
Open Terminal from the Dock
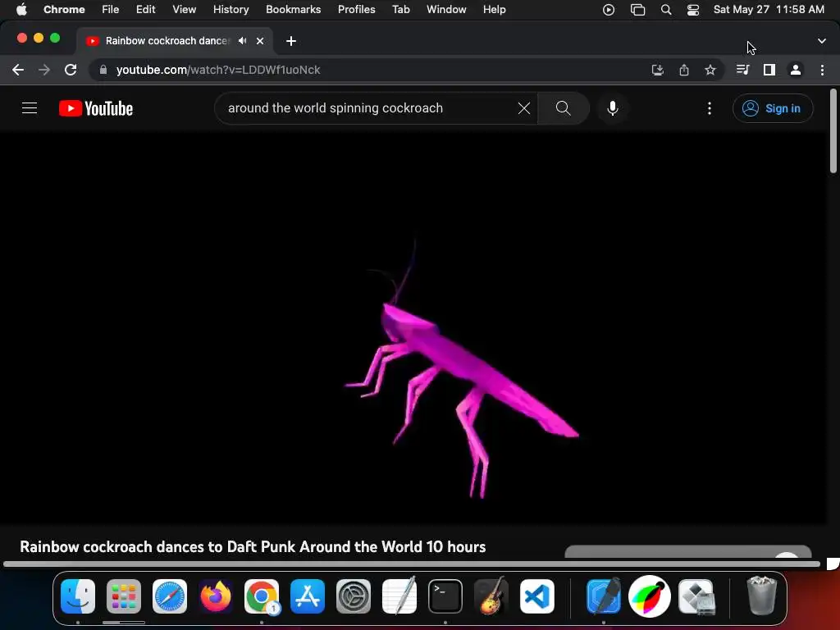tap(445, 596)
